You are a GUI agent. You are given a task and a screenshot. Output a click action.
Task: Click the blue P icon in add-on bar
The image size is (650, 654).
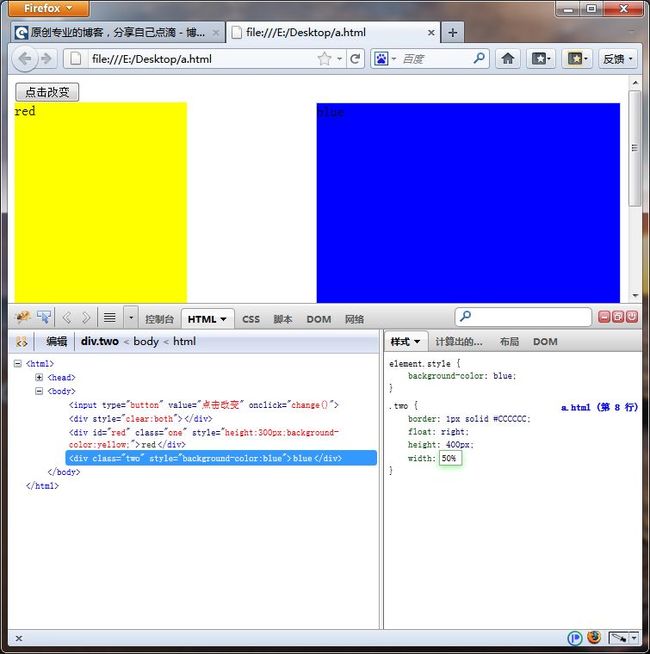(x=575, y=638)
